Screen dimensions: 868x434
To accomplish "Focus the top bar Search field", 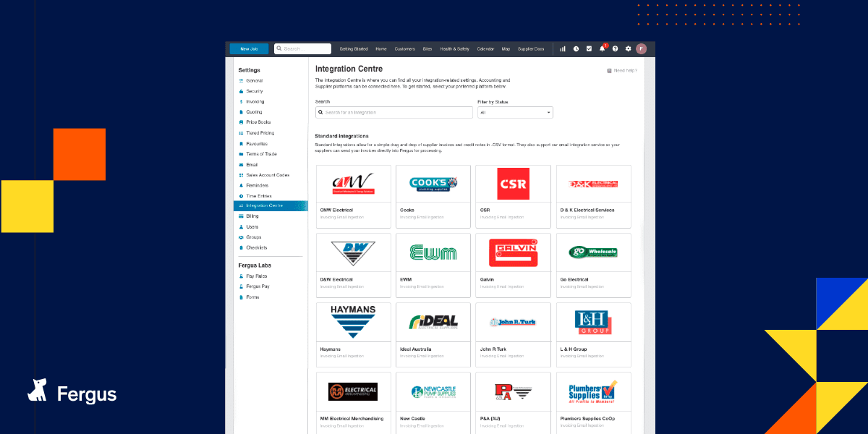I will [302, 48].
